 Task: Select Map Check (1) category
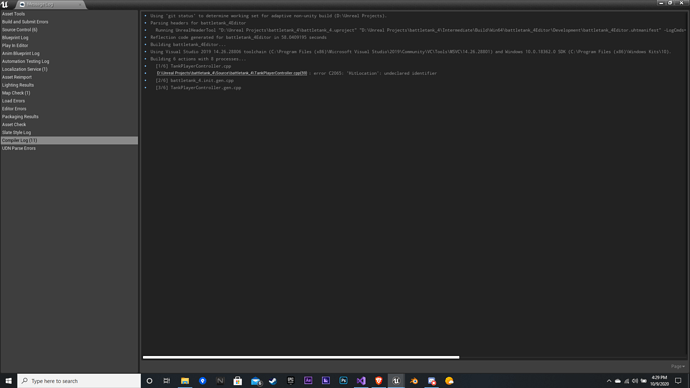(x=69, y=93)
